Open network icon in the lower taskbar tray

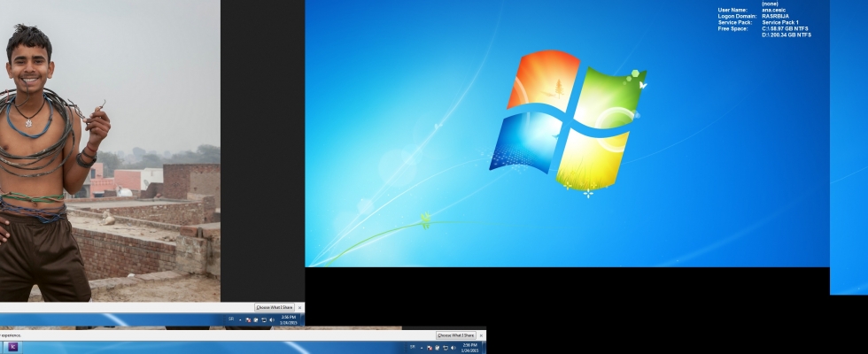(445, 348)
